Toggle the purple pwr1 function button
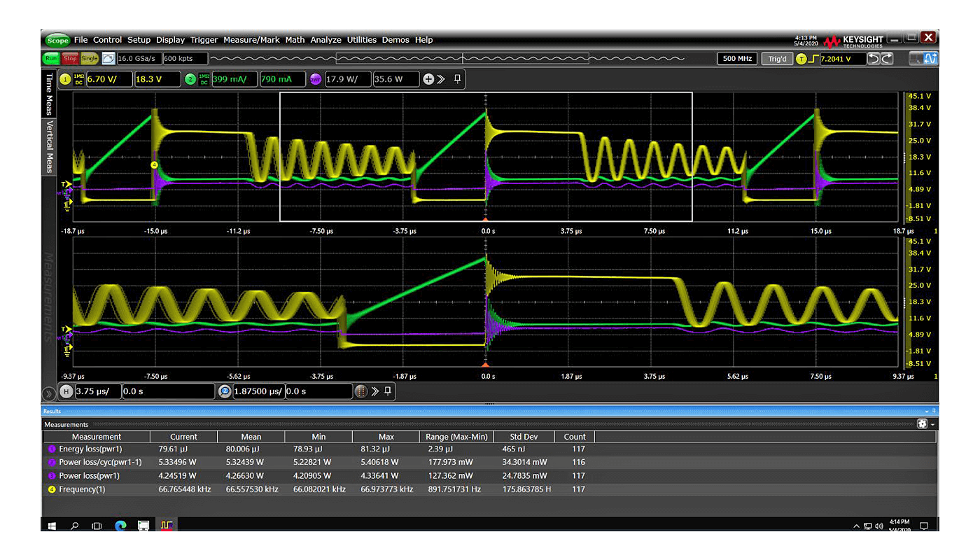Screen dimensions: 980x560 tap(316, 79)
